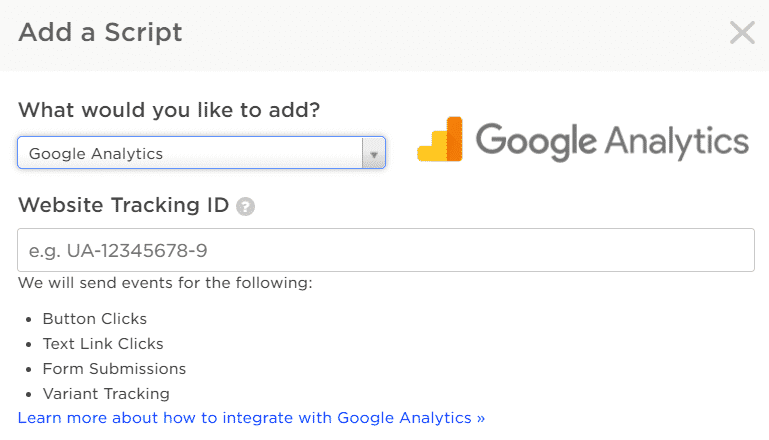Select the 'Button Clicks' list item
The image size is (769, 440).
click(x=95, y=319)
